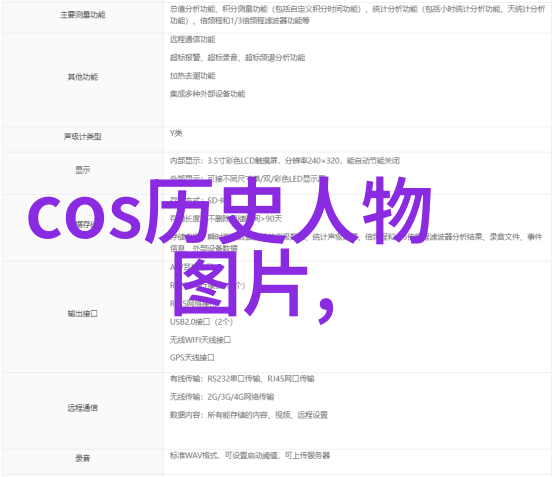Select the 远程通信 row label
The height and width of the screenshot is (477, 554).
(x=83, y=408)
